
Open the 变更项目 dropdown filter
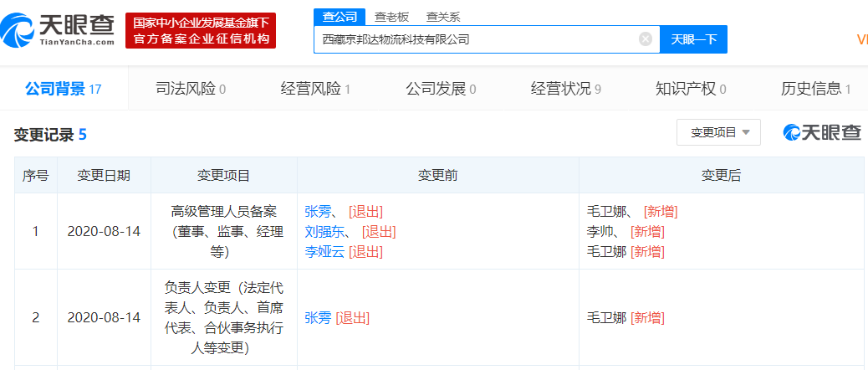pos(718,132)
